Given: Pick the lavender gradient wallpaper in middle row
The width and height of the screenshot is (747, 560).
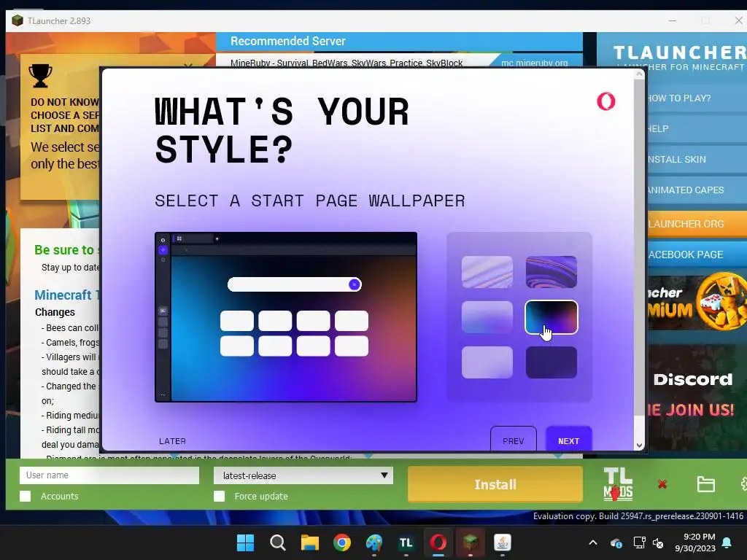Looking at the screenshot, I should (x=487, y=317).
